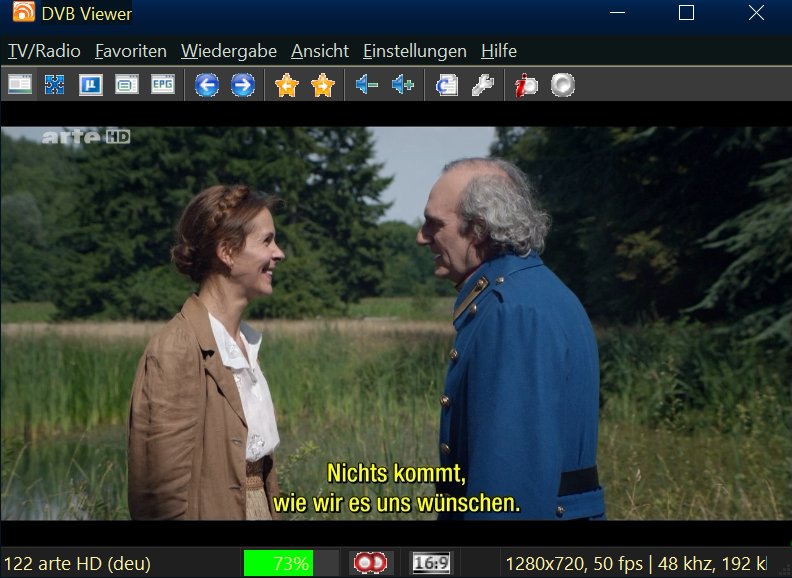
Task: Open the teletext window icon
Action: pyautogui.click(x=126, y=86)
